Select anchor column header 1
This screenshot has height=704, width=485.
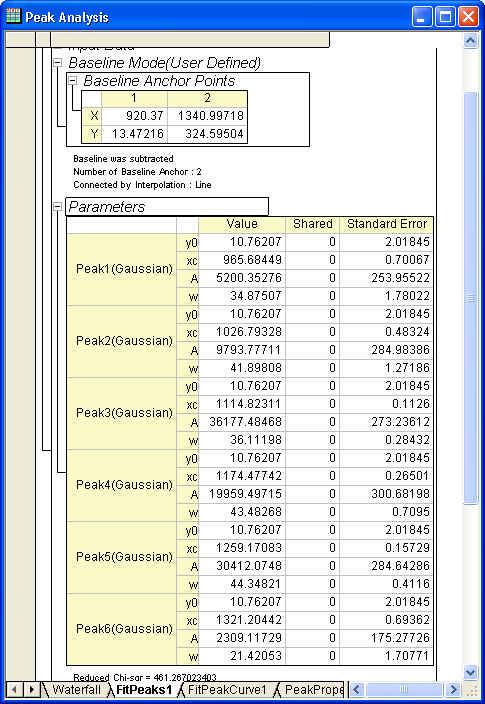pyautogui.click(x=134, y=99)
